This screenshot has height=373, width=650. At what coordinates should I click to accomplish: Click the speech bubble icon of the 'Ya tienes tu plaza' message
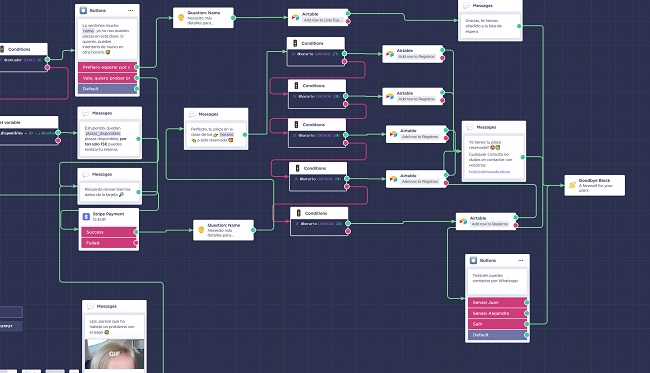point(470,127)
